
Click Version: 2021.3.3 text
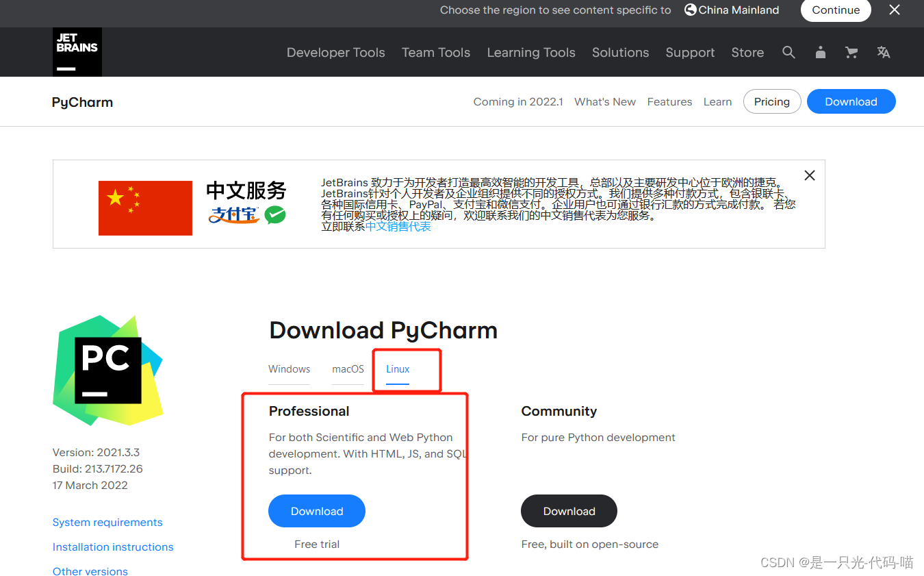click(x=96, y=452)
